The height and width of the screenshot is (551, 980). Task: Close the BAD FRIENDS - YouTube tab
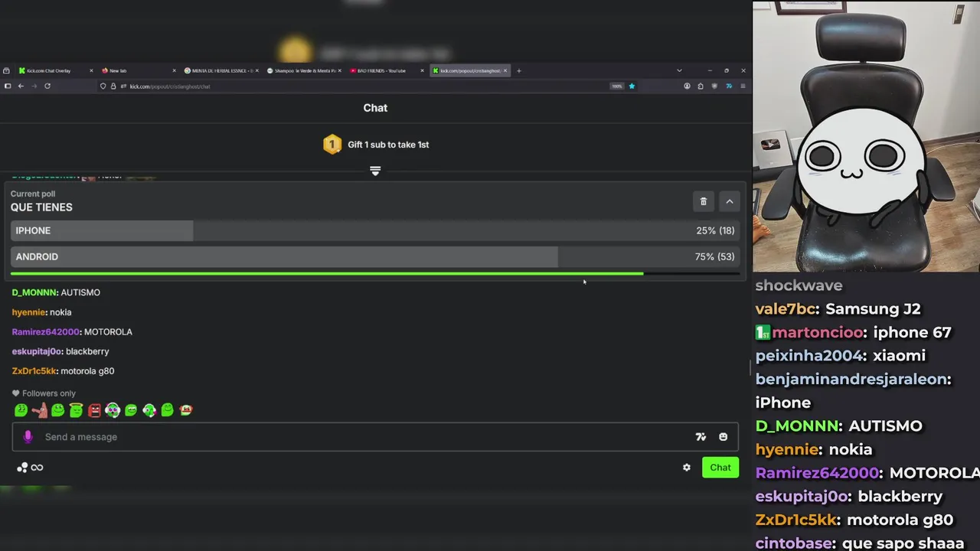[x=422, y=70]
